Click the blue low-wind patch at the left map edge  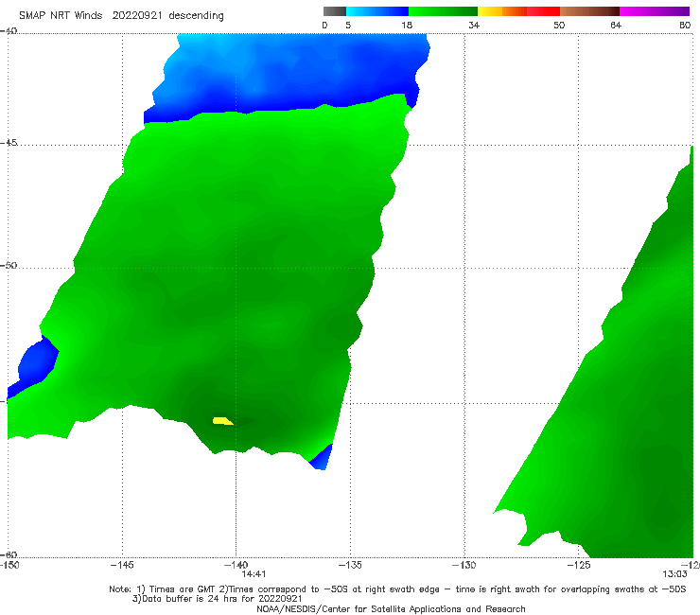point(37,364)
